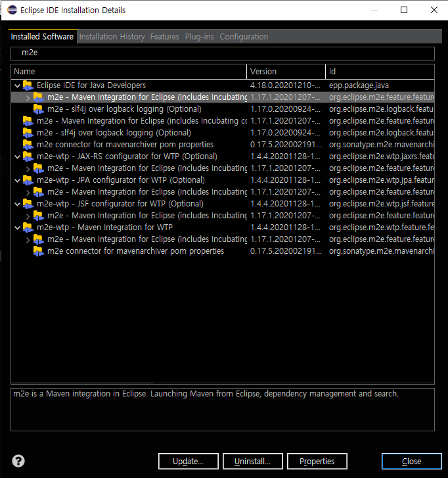The image size is (448, 478).
Task: Select the "Eclipse IDE for Java Developers" row text
Action: tap(91, 85)
